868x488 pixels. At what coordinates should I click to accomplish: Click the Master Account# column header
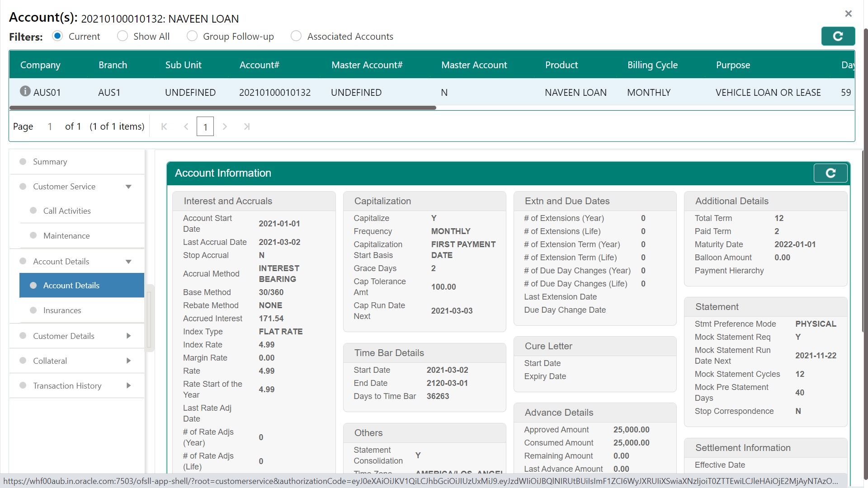coord(367,65)
